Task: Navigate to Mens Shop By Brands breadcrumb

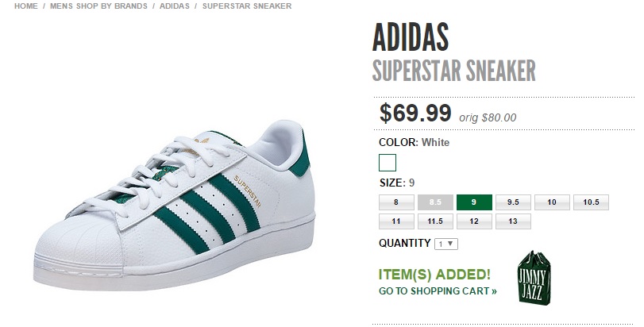Action: coord(98,6)
